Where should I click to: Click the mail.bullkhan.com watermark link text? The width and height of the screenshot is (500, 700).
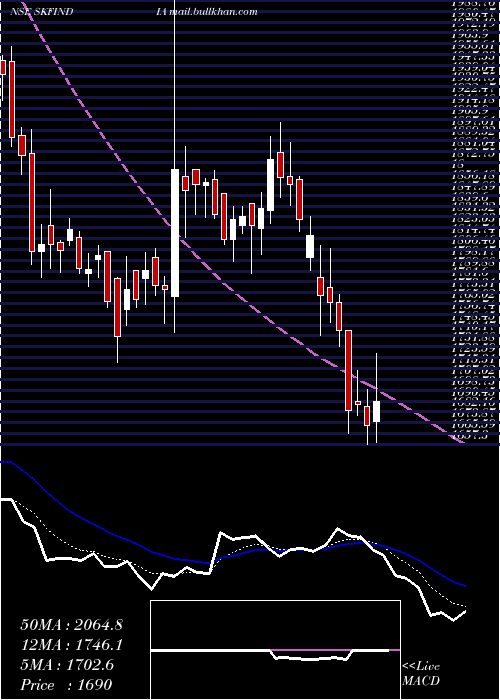(213, 12)
